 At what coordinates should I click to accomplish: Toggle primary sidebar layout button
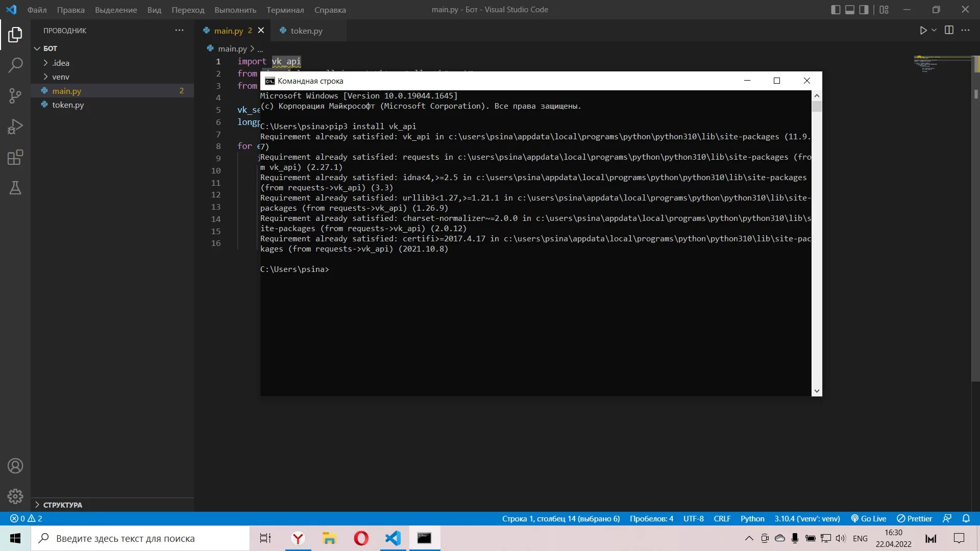click(x=836, y=10)
